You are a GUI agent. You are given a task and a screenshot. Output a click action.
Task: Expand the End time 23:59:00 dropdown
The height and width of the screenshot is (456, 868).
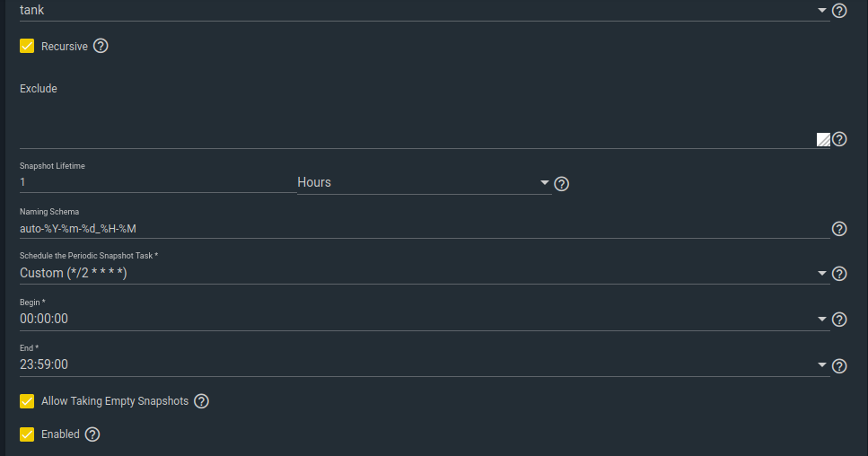425,365
